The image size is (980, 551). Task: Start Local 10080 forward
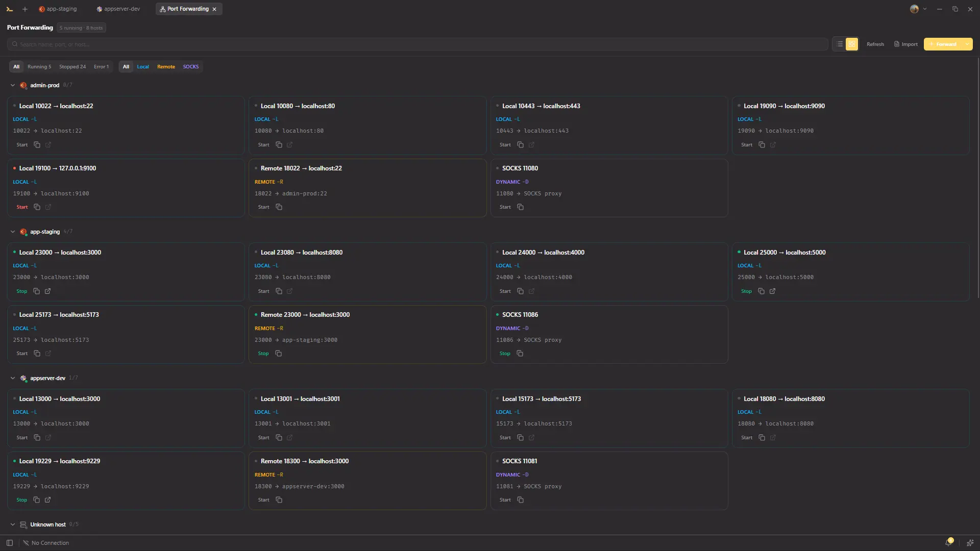tap(263, 145)
